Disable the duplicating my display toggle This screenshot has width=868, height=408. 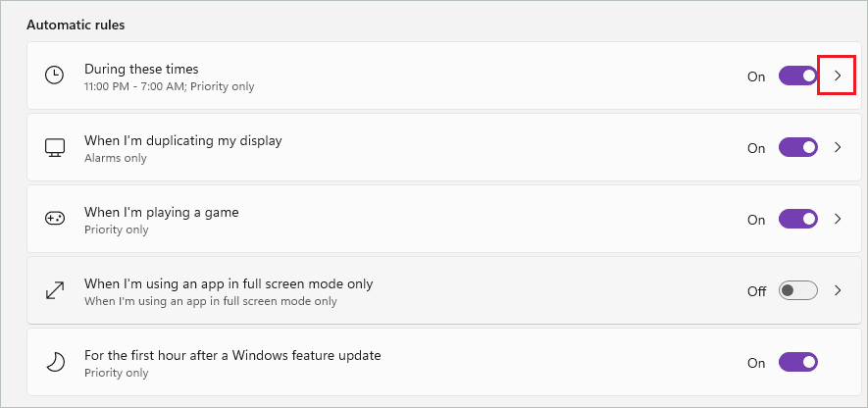coord(797,147)
